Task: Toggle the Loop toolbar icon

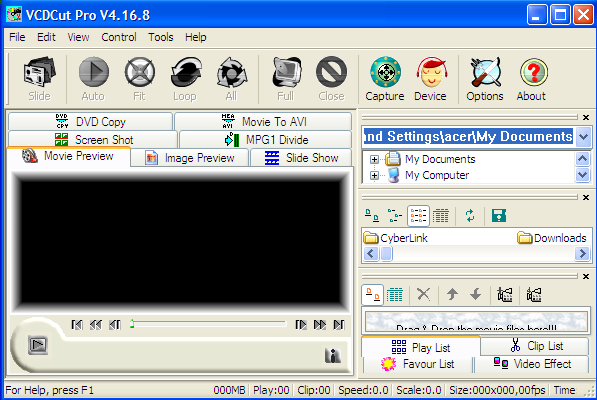Action: pos(185,79)
